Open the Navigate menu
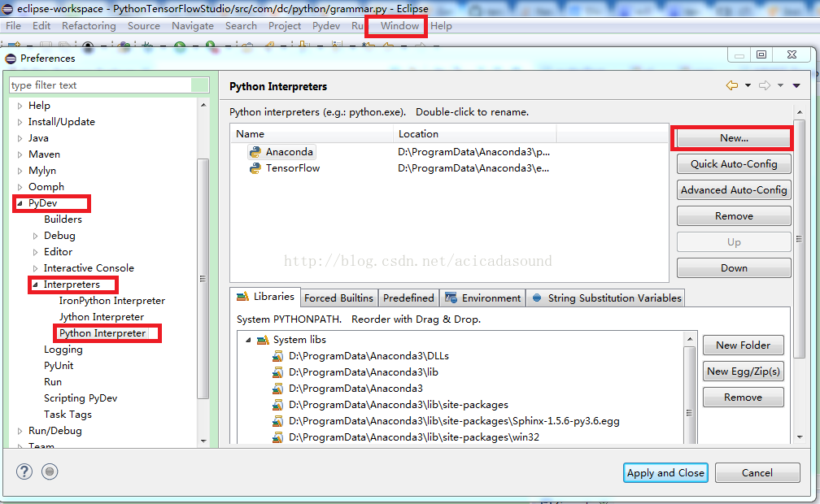Viewport: 820px width, 504px height. [x=193, y=26]
